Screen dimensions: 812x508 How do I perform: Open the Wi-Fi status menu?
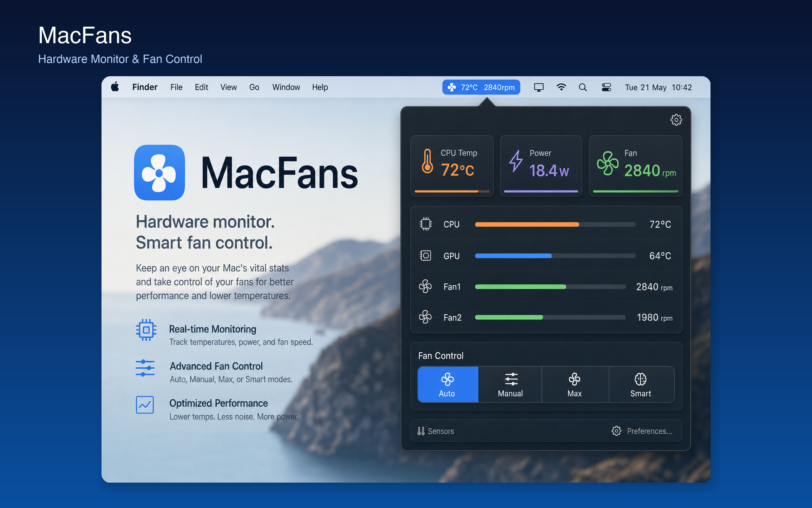click(561, 87)
